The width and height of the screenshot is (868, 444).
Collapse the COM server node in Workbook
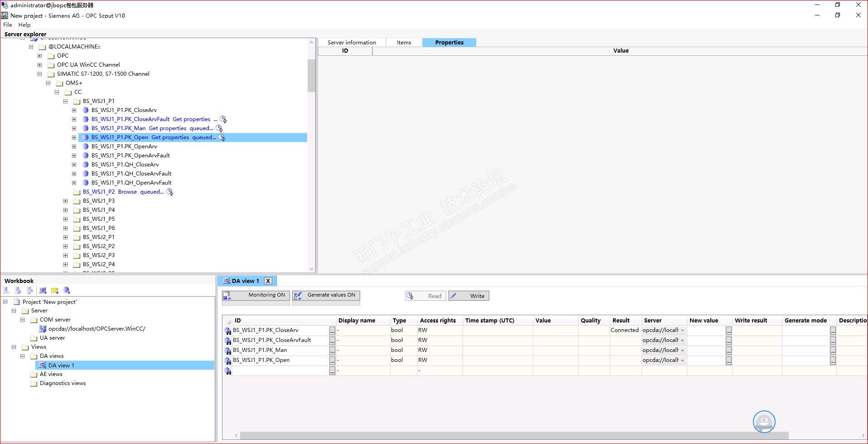[22, 320]
